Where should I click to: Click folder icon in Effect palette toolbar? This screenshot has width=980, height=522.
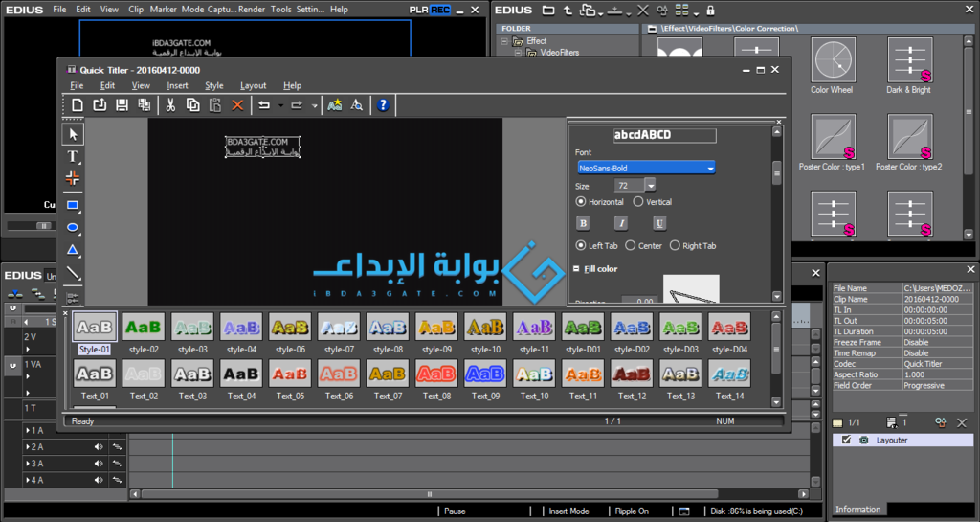tap(548, 10)
